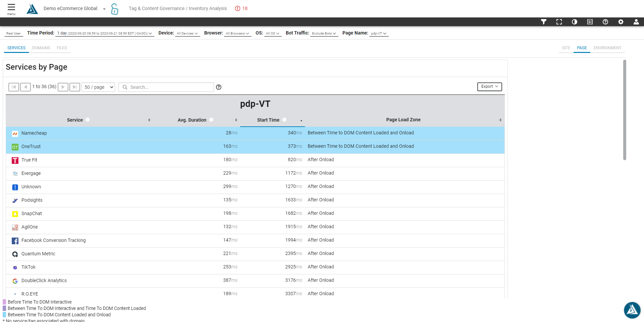Click the Tag & Content Governance breadcrumb
Viewport: 644px width, 322px height.
157,8
